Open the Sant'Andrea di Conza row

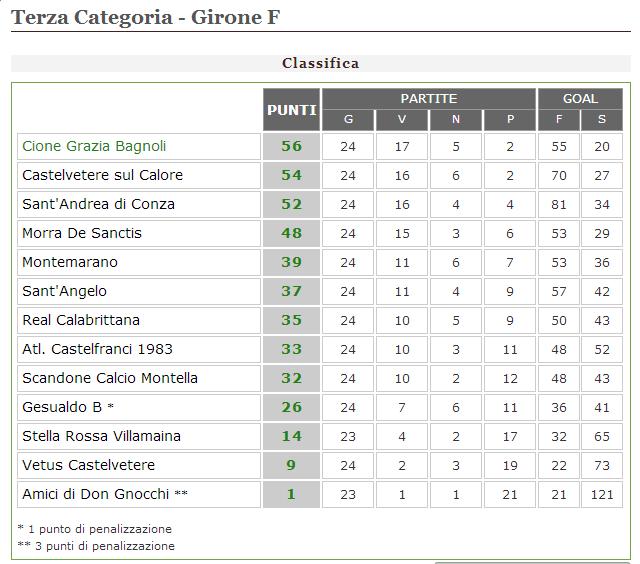tap(98, 204)
